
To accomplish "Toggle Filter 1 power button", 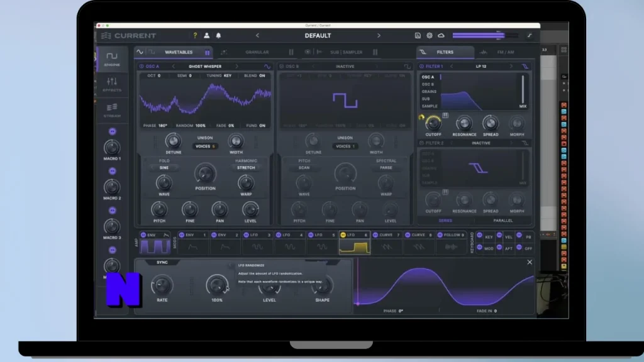I will 421,67.
